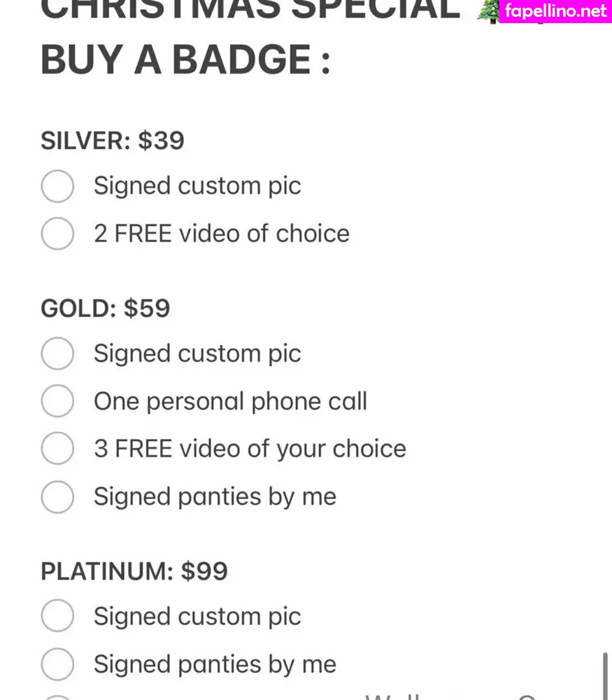
Task: Pick the 3 FREE video of your choice radio circle
Action: pyautogui.click(x=57, y=449)
